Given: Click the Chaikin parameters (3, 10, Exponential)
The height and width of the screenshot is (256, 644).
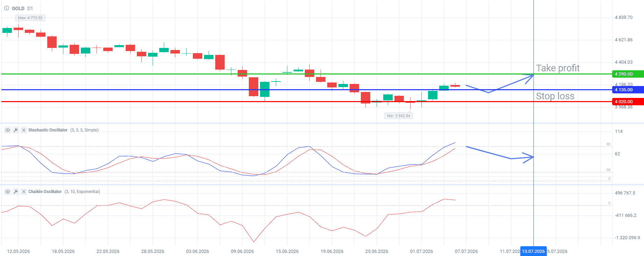Looking at the screenshot, I should click(x=82, y=192).
